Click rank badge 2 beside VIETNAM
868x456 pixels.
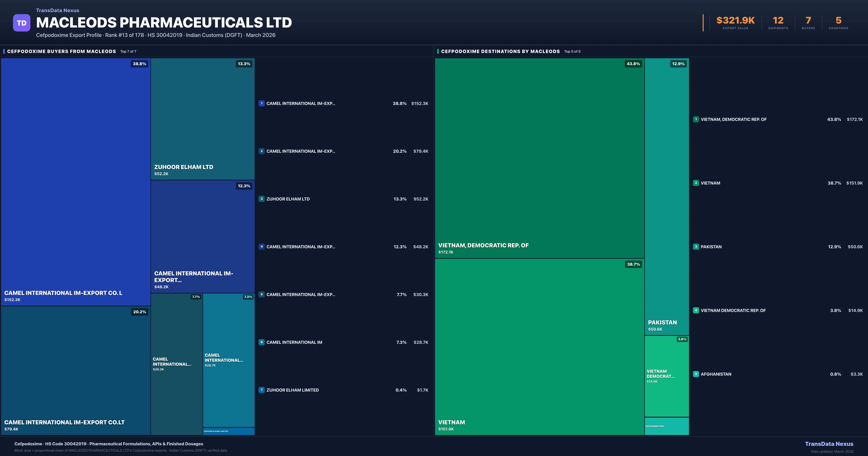pos(696,183)
